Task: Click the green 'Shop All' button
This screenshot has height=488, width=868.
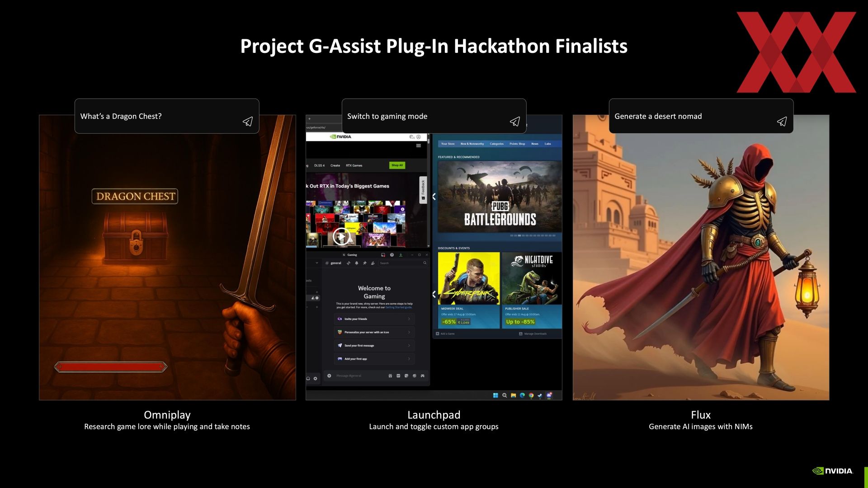Action: pos(397,165)
